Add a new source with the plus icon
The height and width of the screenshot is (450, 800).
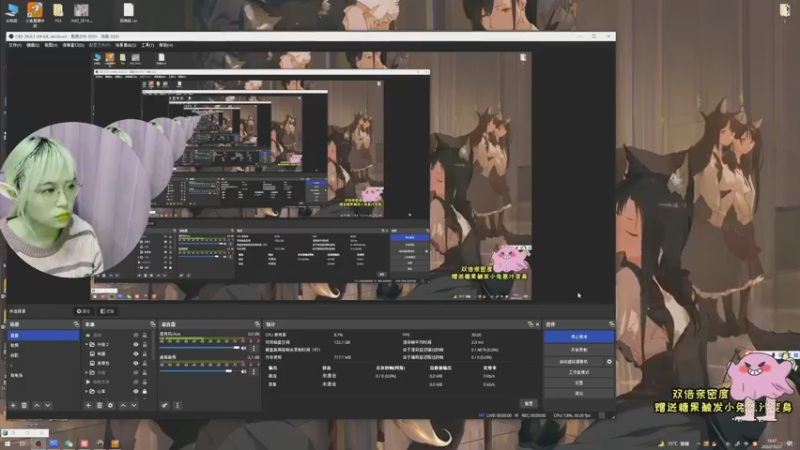pos(88,405)
